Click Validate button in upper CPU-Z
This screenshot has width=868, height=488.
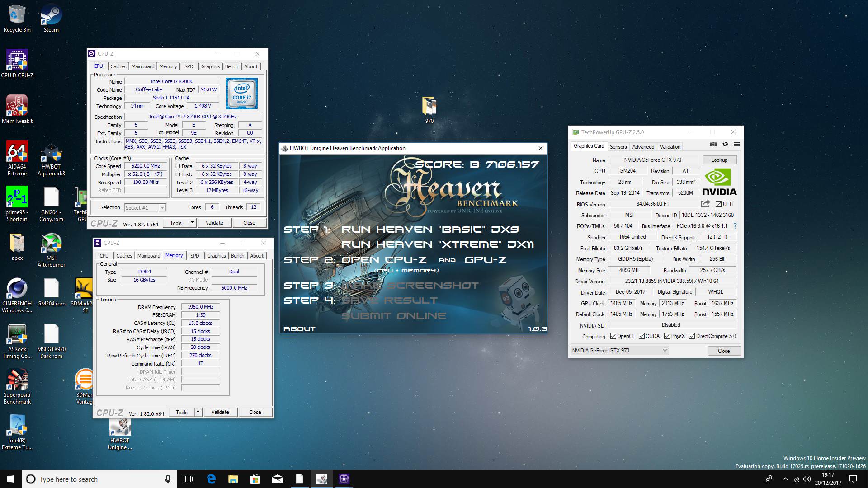[x=214, y=223]
